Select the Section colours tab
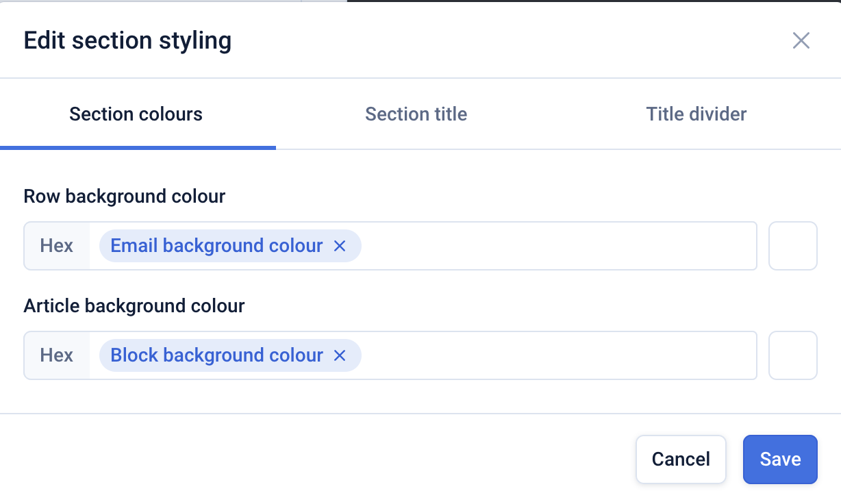 coord(136,114)
